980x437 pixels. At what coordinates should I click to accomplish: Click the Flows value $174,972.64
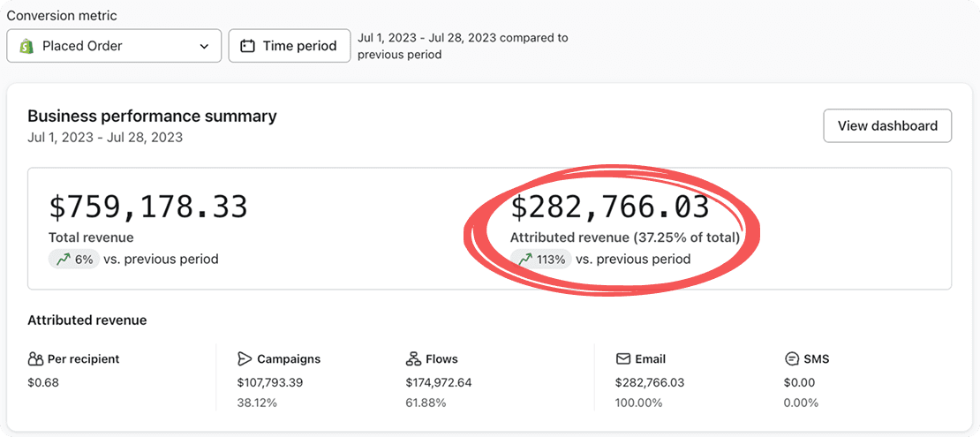[x=439, y=382]
